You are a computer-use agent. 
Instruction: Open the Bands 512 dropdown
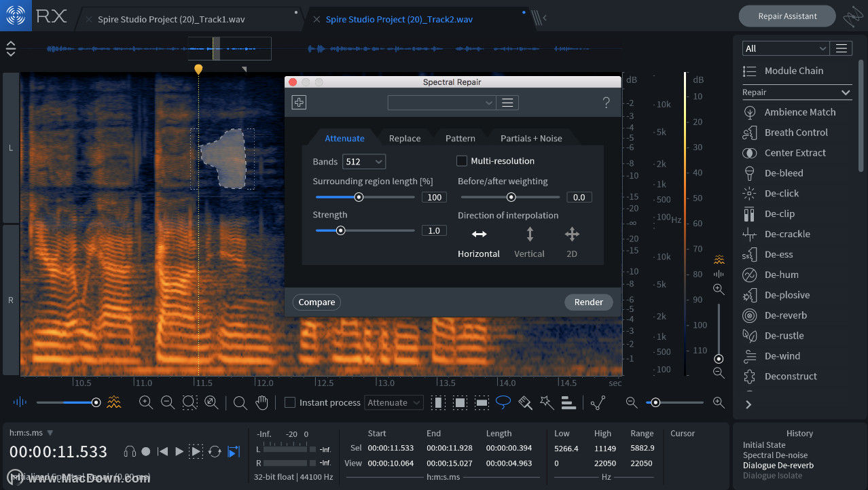point(364,162)
